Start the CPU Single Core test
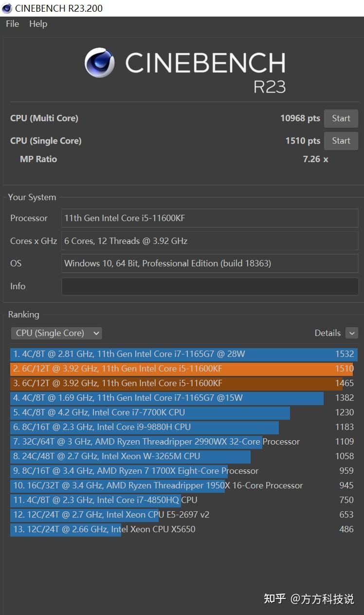The image size is (364, 615). (341, 141)
